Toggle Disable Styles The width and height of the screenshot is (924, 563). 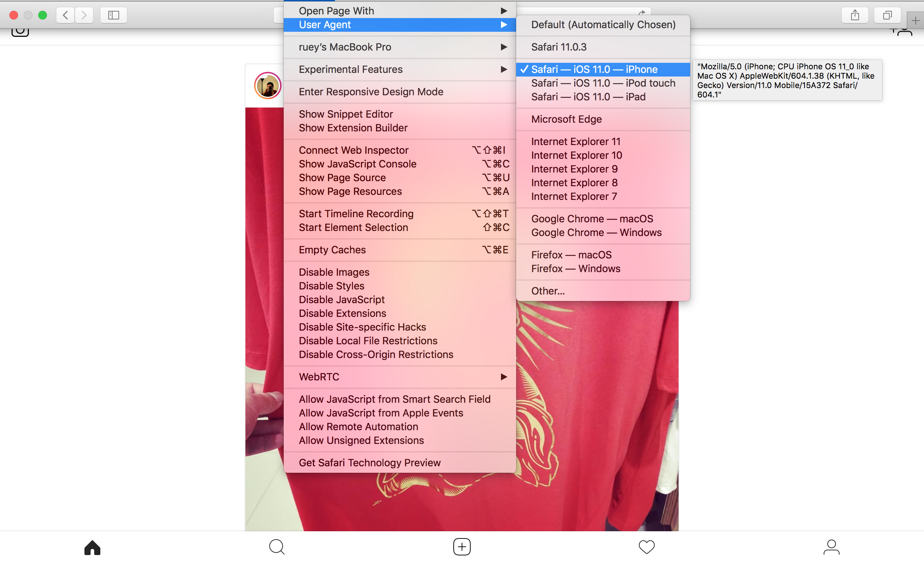(x=400, y=286)
